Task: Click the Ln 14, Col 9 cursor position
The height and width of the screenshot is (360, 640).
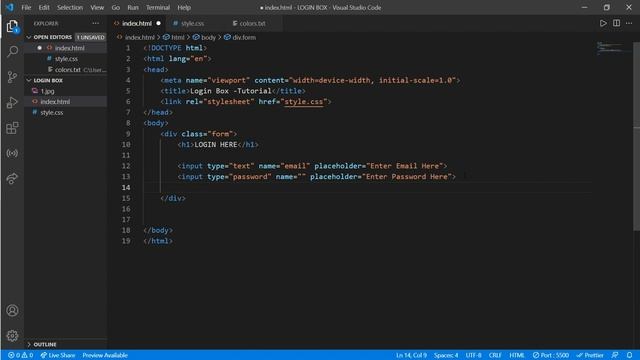Action: 411,355
